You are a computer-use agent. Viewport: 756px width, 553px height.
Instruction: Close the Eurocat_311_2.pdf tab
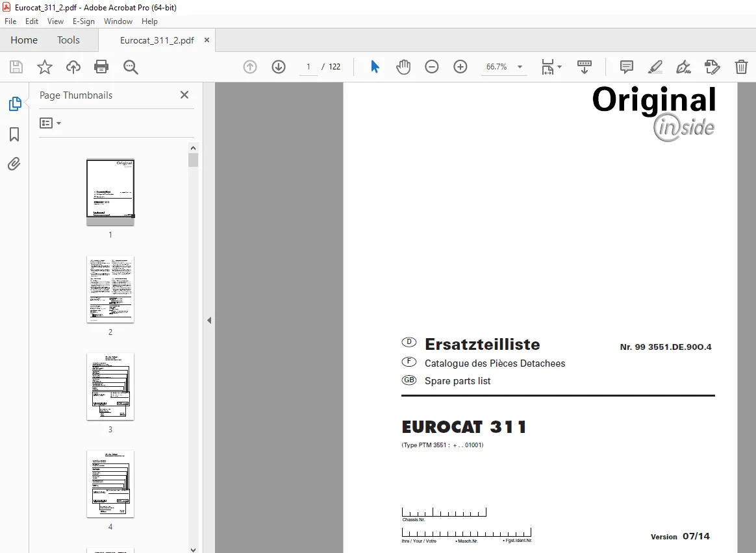[x=207, y=40]
